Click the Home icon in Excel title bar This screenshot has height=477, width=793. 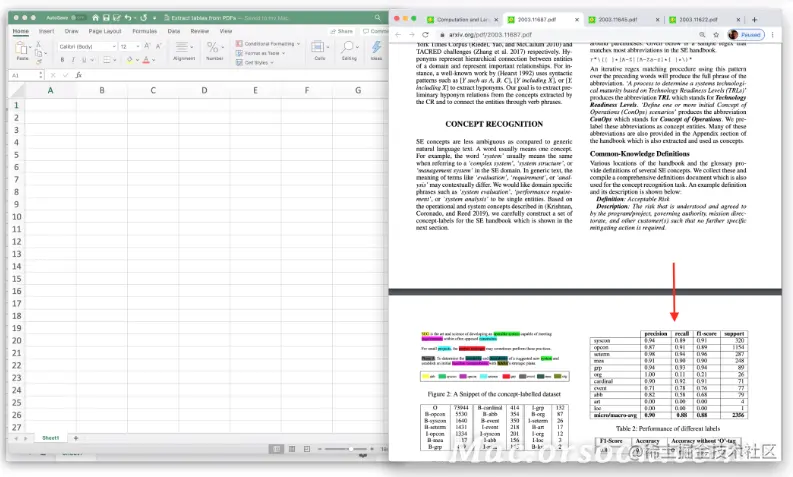click(x=95, y=18)
